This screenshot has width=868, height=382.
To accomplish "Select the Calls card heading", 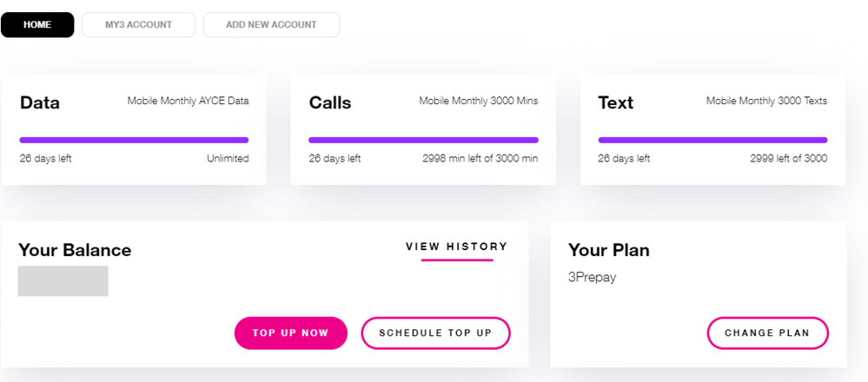I will pos(330,102).
